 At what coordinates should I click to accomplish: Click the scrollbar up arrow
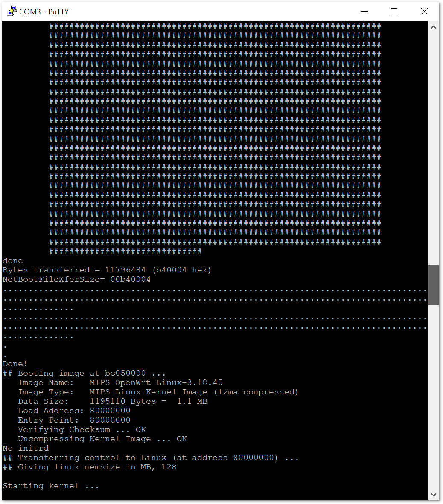[x=434, y=27]
